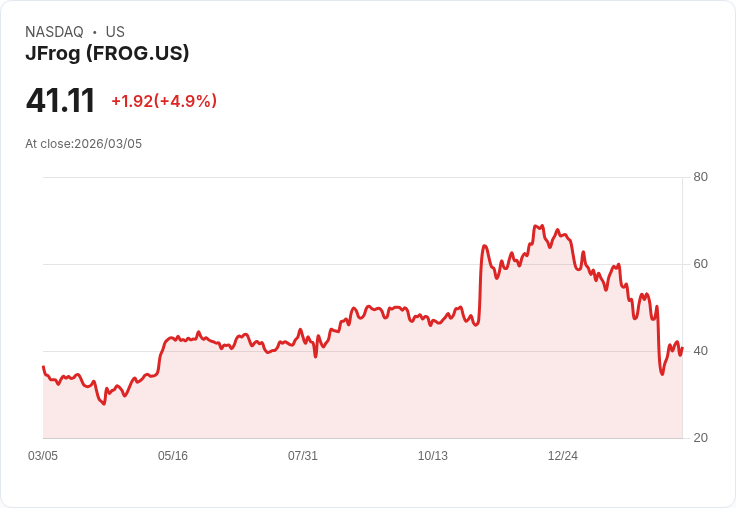Select the 07/31 date on the axis
Screen dimensions: 736x508
303,456
